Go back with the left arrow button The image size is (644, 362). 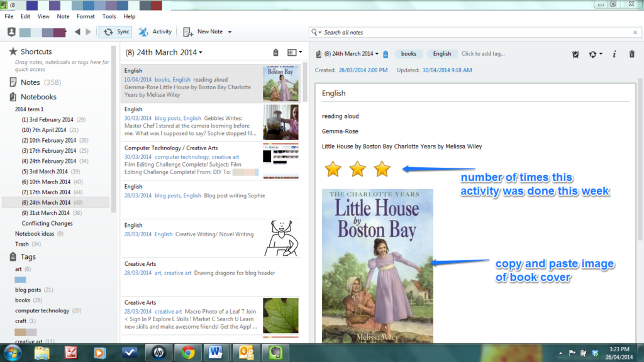(x=77, y=31)
